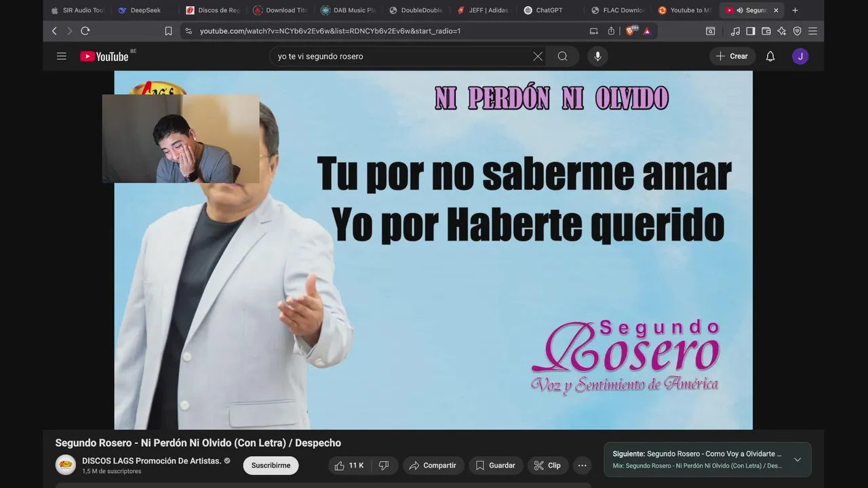The height and width of the screenshot is (488, 868).
Task: Click the address bar URL
Action: point(330,30)
